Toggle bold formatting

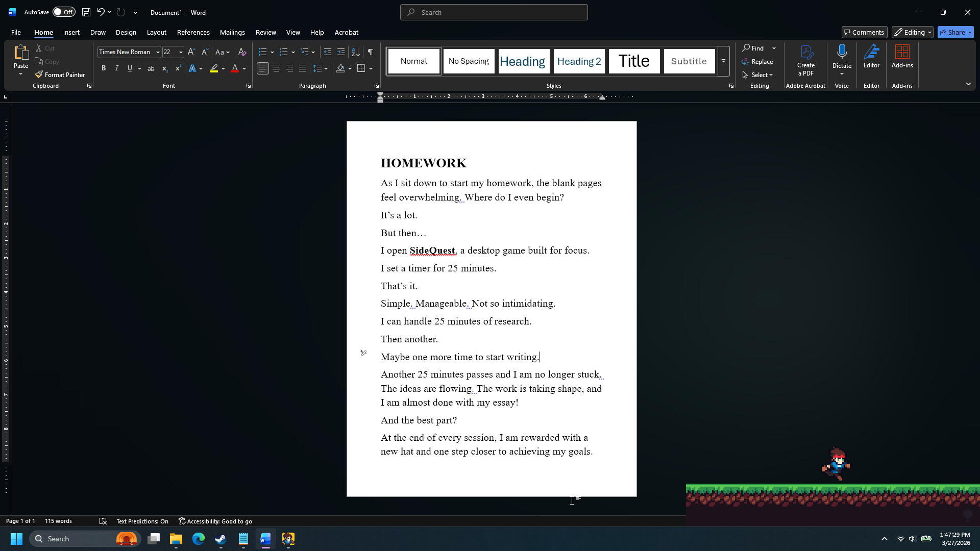[104, 68]
